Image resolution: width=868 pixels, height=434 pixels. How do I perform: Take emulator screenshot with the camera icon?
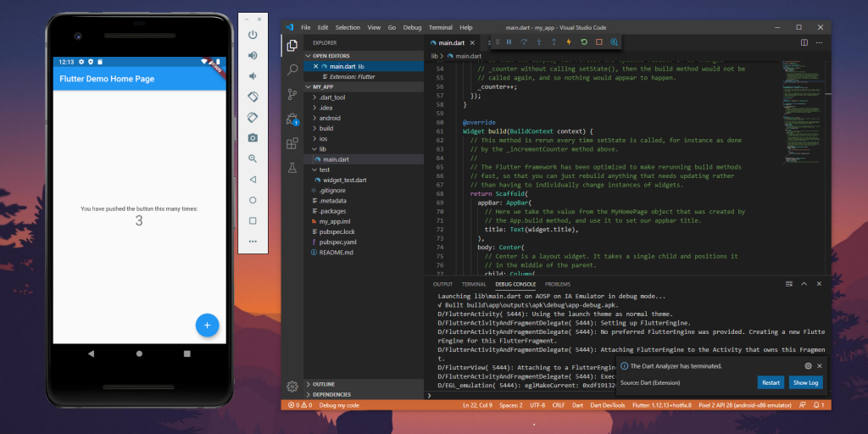(x=253, y=137)
